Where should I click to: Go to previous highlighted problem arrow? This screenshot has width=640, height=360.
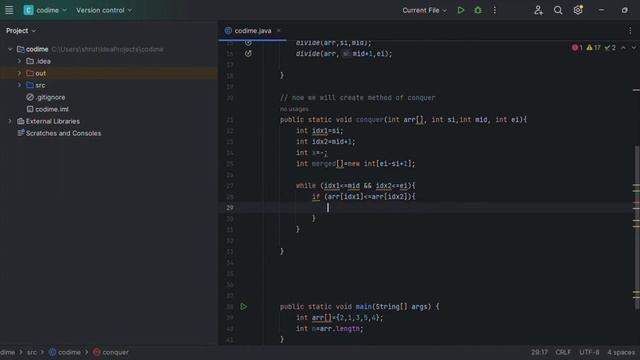tap(623, 48)
